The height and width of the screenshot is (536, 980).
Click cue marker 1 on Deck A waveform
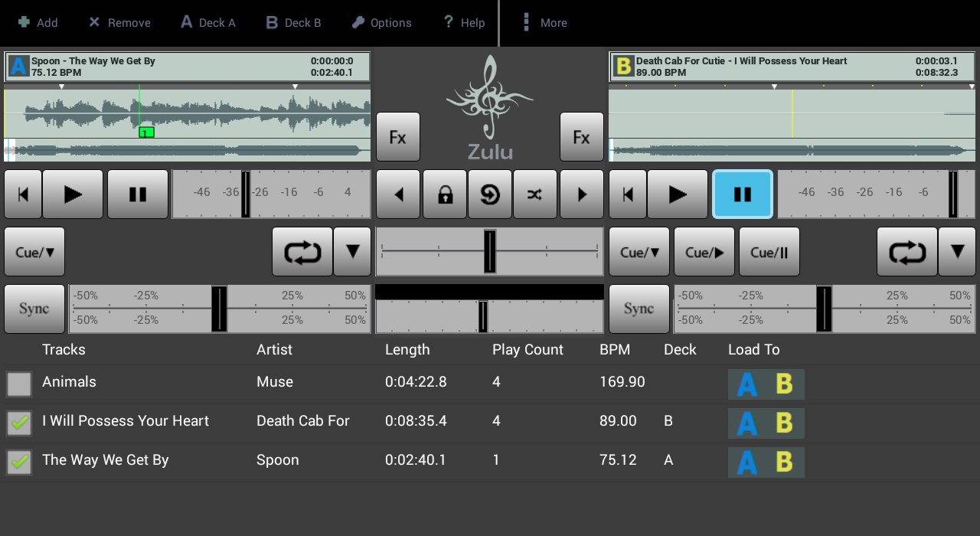145,132
